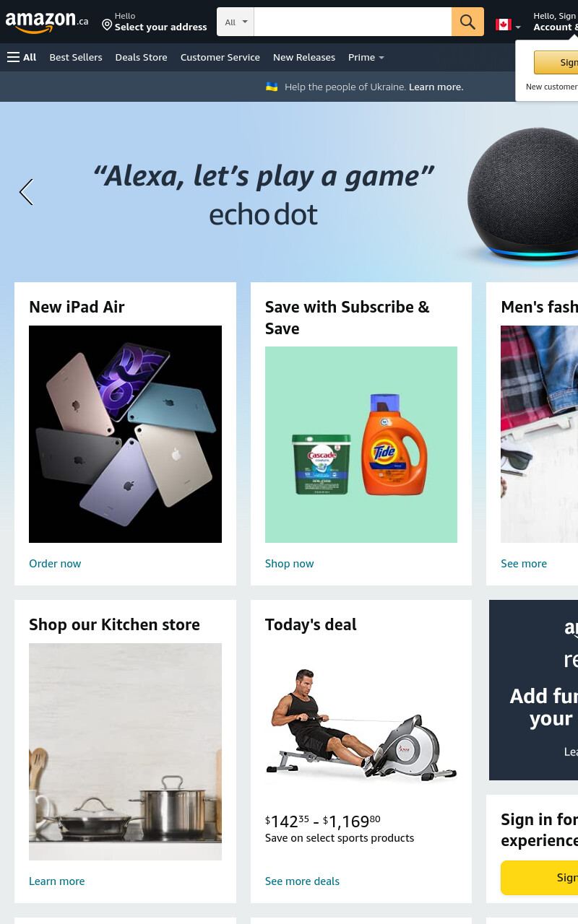The image size is (578, 924).
Task: Click the search text field
Action: pyautogui.click(x=353, y=22)
